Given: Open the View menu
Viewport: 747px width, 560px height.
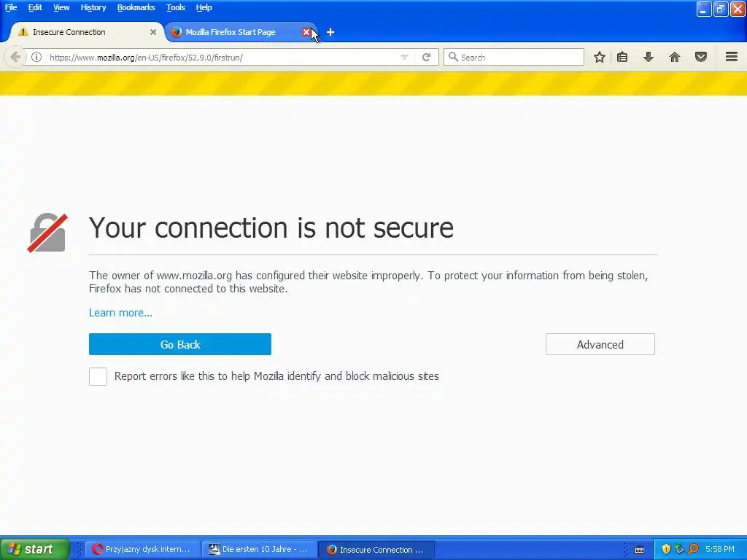Looking at the screenshot, I should click(x=61, y=7).
